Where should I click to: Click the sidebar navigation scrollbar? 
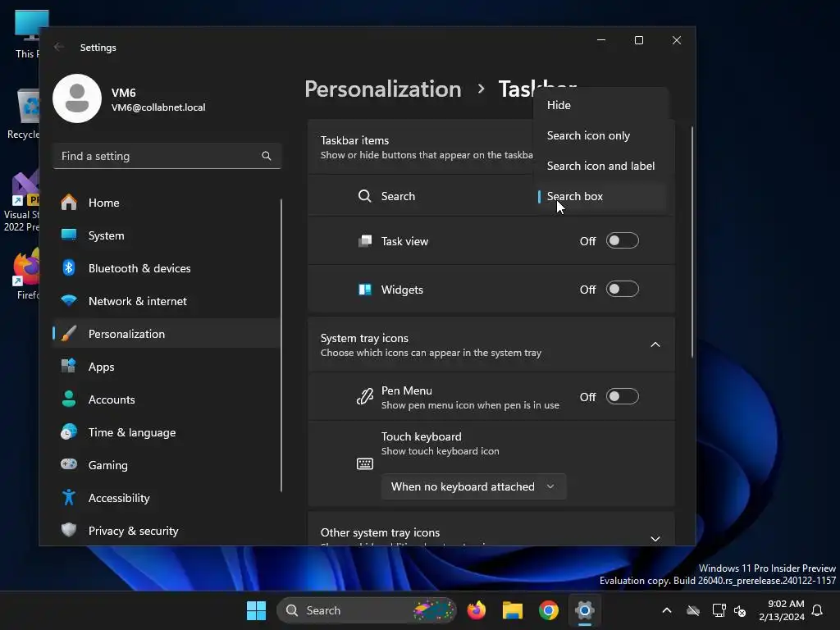point(281,345)
